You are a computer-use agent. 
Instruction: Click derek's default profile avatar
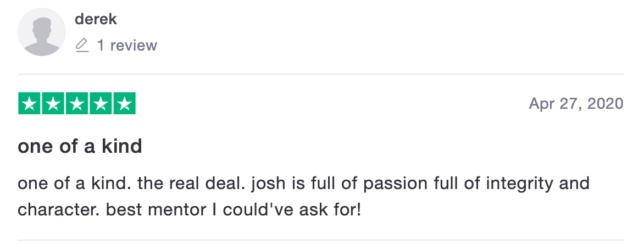[42, 32]
